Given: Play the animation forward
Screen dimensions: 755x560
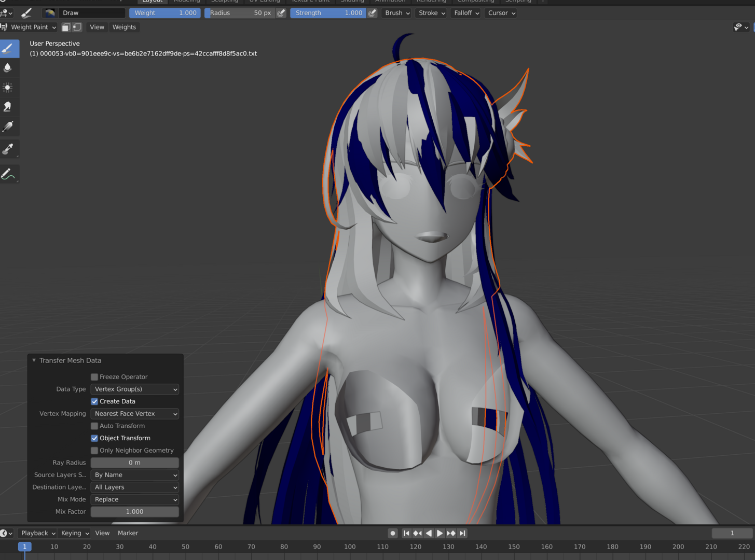Looking at the screenshot, I should (x=440, y=533).
